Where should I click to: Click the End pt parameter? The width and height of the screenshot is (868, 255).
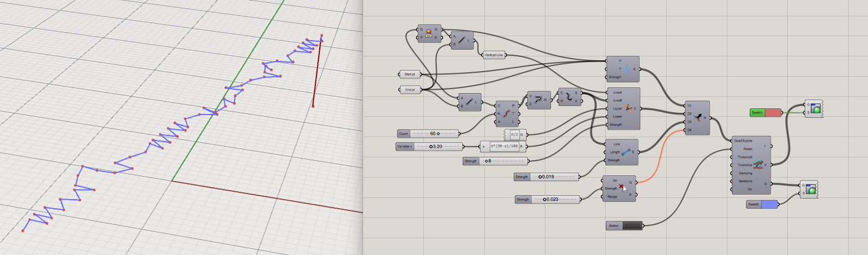click(410, 90)
